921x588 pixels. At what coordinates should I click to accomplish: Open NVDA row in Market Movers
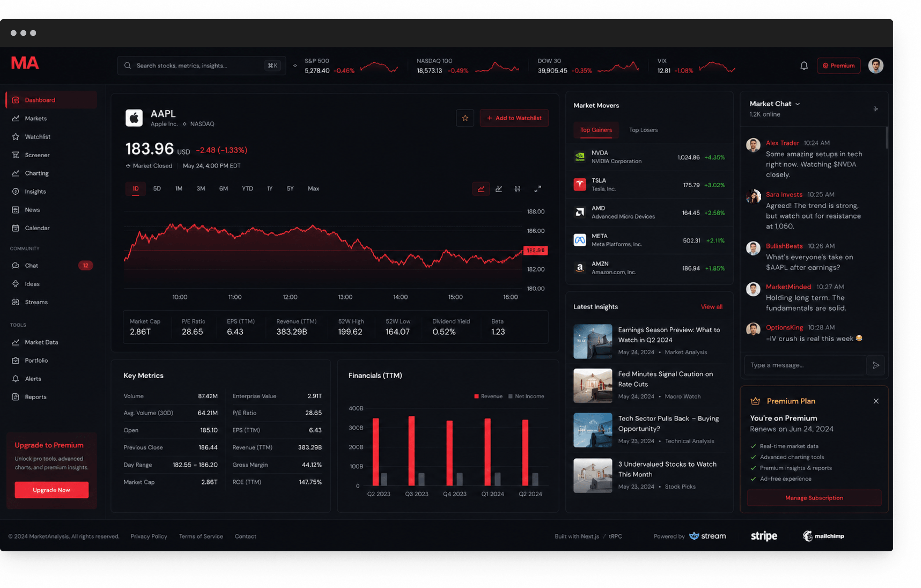coord(649,157)
